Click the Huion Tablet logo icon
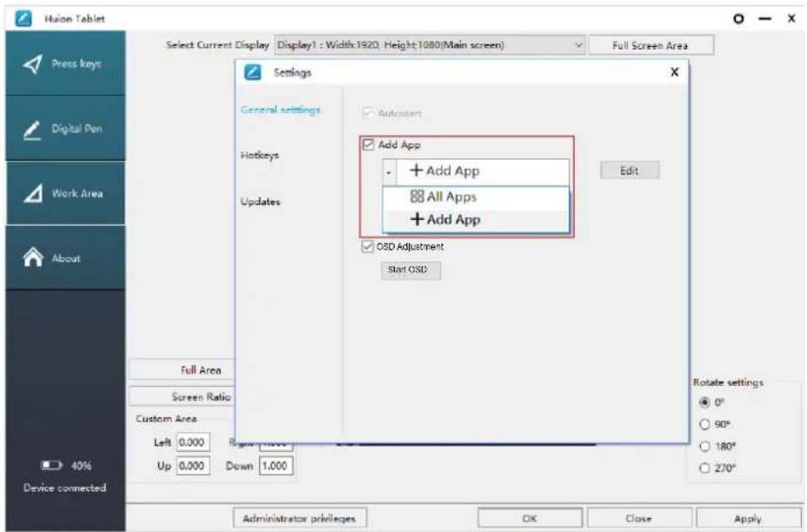Image resolution: width=807 pixels, height=532 pixels. pos(23,18)
